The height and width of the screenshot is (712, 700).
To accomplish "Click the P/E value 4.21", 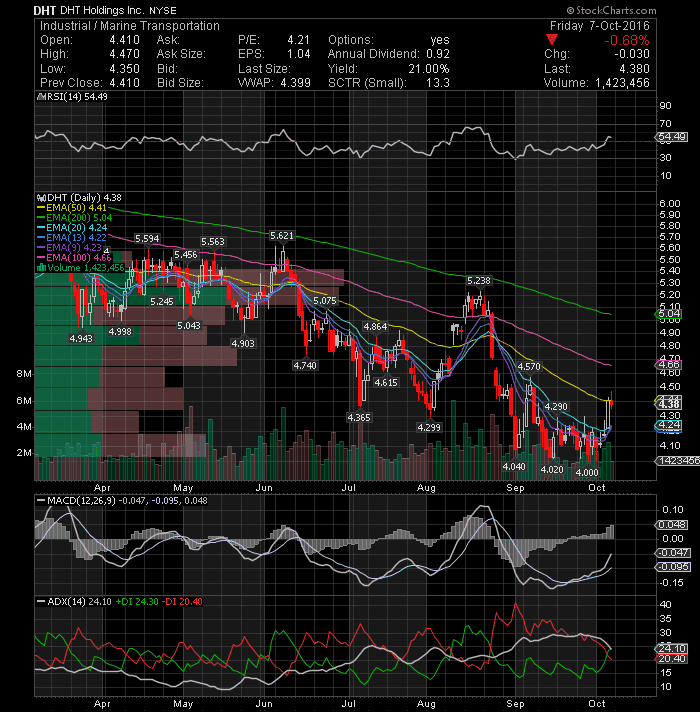I will pyautogui.click(x=299, y=40).
